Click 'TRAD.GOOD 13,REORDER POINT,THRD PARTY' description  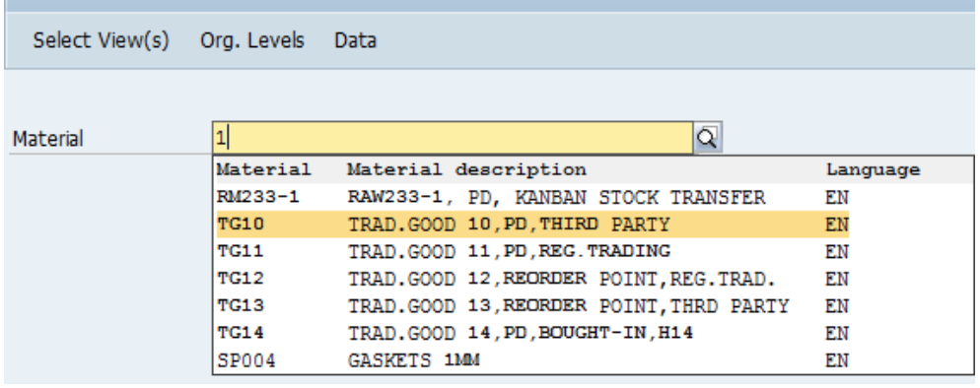568,305
